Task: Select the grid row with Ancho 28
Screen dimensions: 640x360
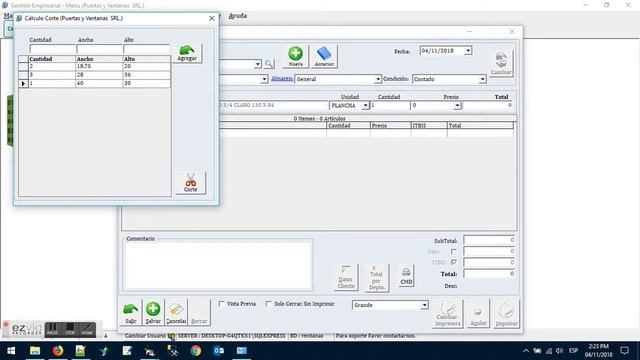Action: (x=95, y=75)
